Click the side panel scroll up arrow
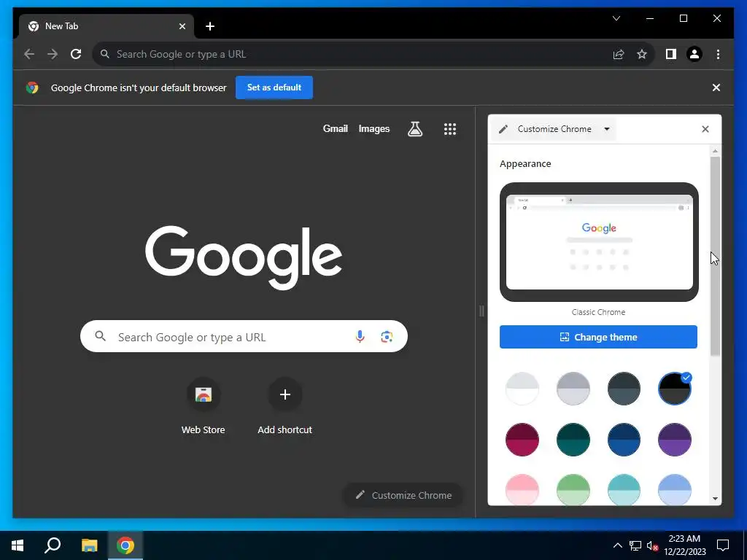This screenshot has width=747, height=560. pyautogui.click(x=715, y=151)
